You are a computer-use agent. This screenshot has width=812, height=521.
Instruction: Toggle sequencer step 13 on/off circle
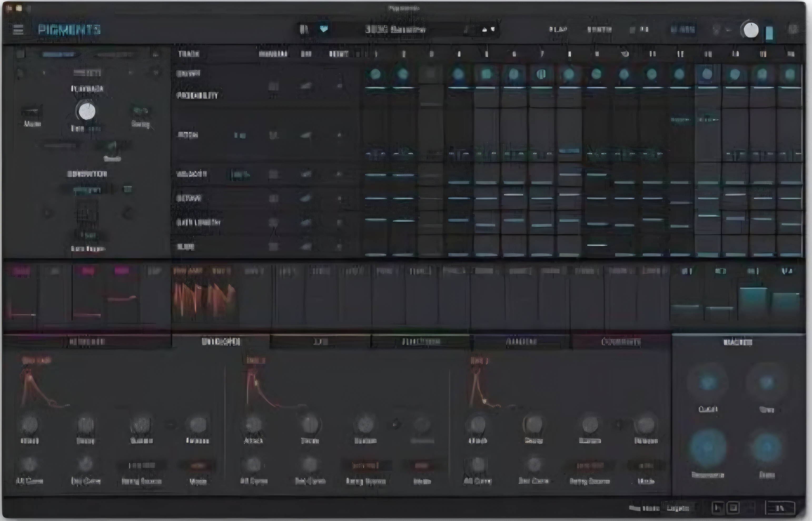coord(707,74)
